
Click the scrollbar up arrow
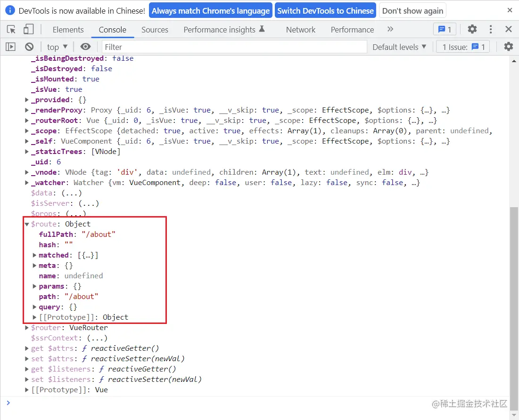(514, 61)
